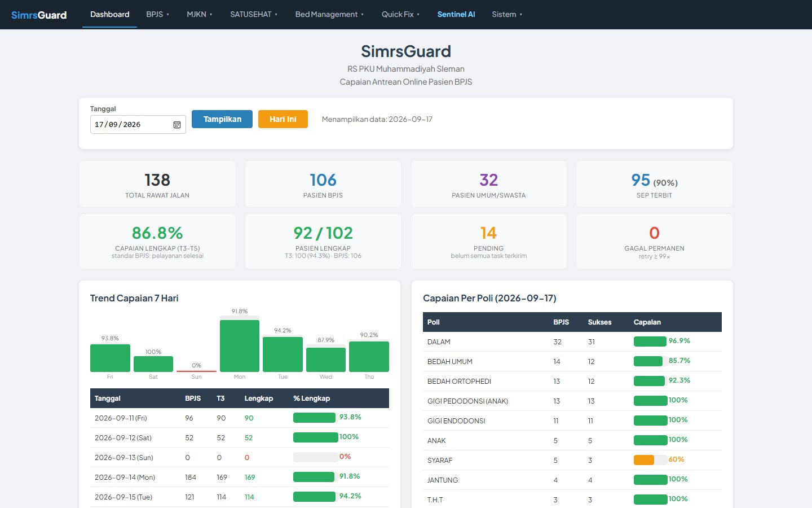Click the 14 Pending card
Screen dimensions: 812x508
489,241
